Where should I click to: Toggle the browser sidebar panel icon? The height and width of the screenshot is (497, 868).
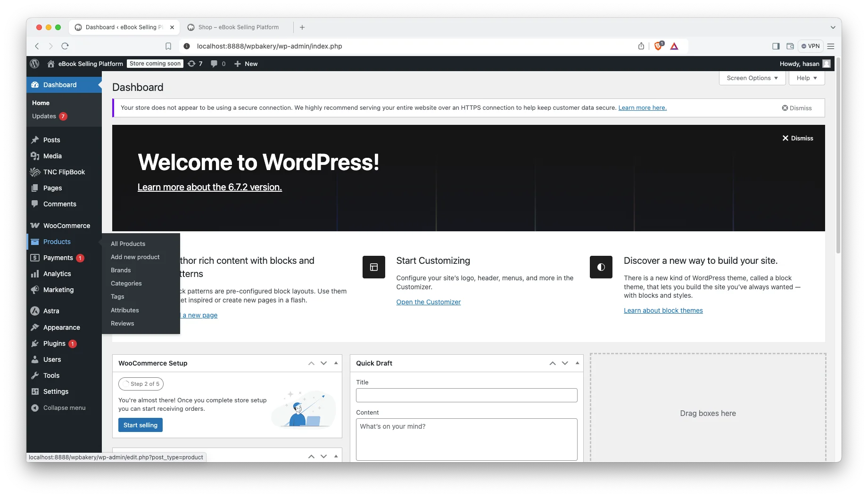pos(776,46)
